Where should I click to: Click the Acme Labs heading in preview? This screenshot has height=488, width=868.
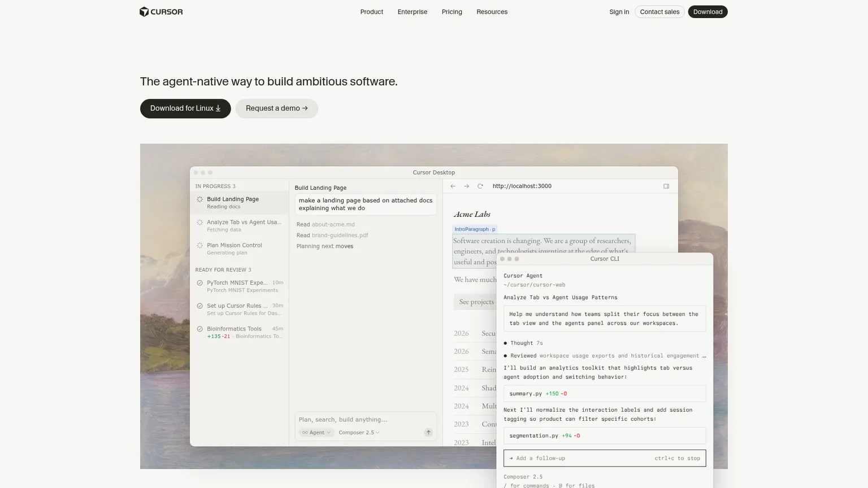(x=472, y=215)
